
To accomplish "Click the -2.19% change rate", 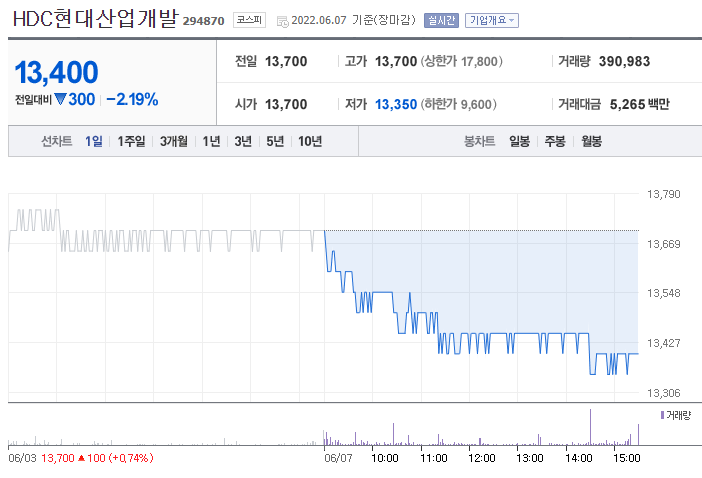I will (x=132, y=99).
